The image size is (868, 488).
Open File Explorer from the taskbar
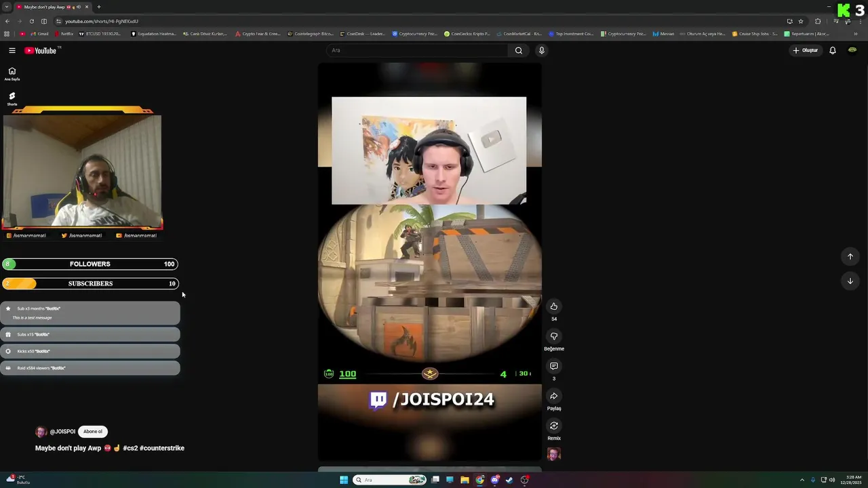pyautogui.click(x=465, y=480)
